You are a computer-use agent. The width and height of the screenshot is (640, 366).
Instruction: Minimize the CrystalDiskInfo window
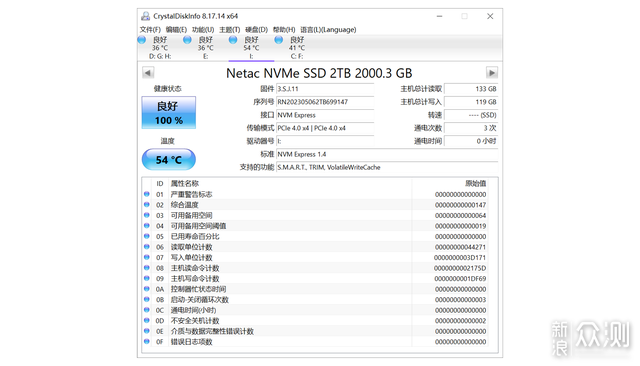[x=440, y=16]
